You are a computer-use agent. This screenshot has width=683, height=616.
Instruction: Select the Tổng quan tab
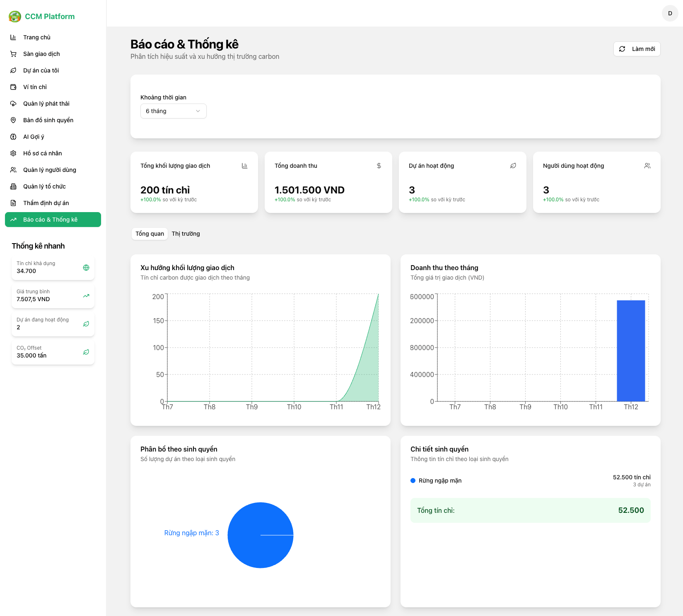pos(150,234)
